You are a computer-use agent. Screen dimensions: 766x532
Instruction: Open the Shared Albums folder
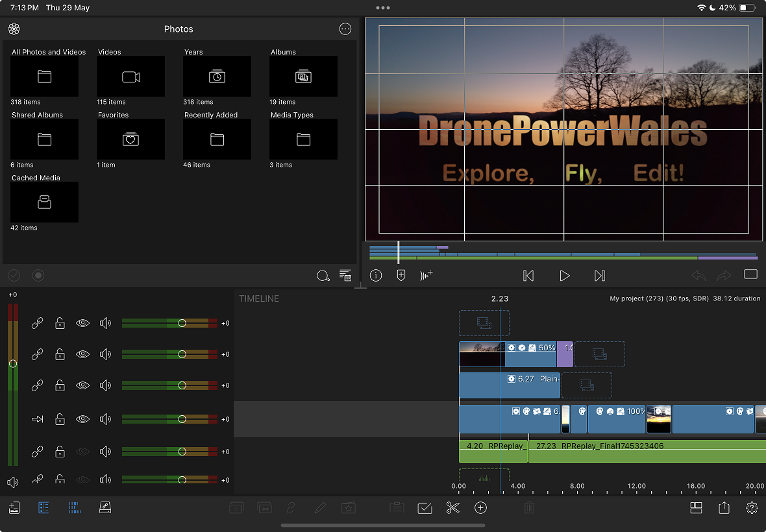(x=44, y=139)
